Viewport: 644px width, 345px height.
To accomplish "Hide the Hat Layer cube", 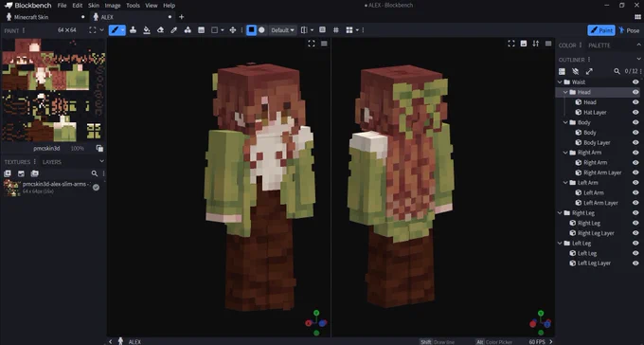I will pos(635,112).
